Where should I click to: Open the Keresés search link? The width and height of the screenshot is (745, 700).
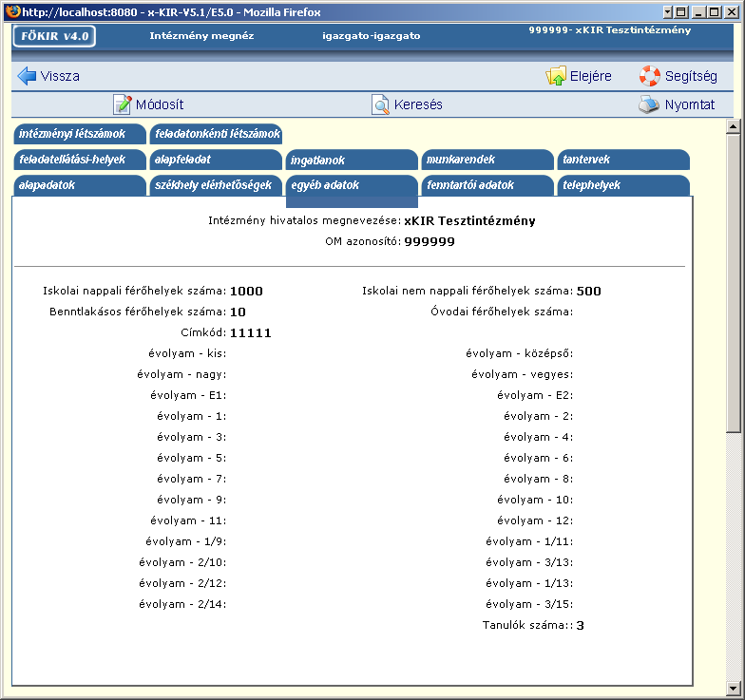pos(418,104)
